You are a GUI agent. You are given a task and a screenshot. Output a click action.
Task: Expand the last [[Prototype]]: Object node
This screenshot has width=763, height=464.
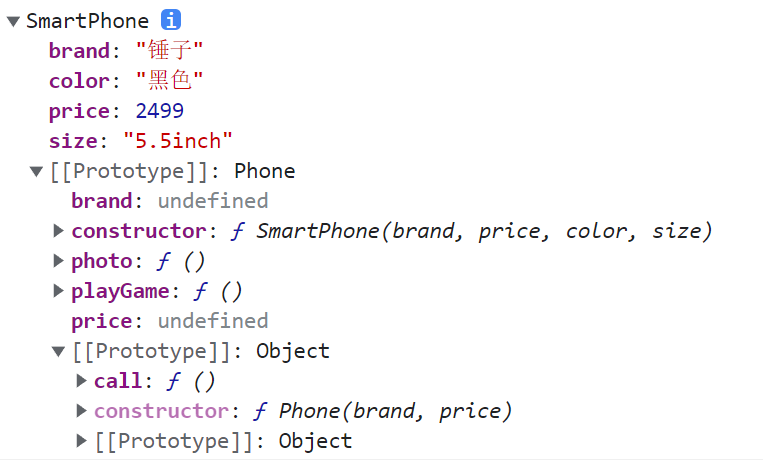82,441
